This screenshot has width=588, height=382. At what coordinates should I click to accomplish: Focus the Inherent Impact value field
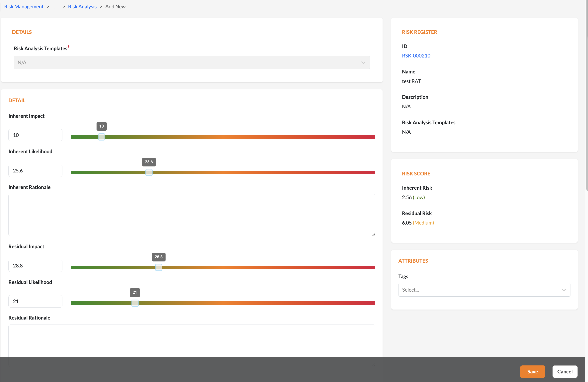point(35,135)
